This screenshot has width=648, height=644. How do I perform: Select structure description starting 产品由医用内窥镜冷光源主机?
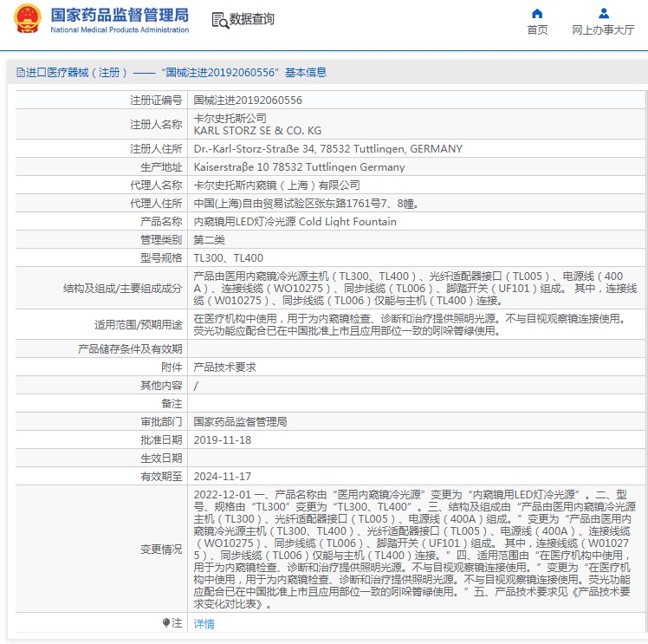point(415,288)
